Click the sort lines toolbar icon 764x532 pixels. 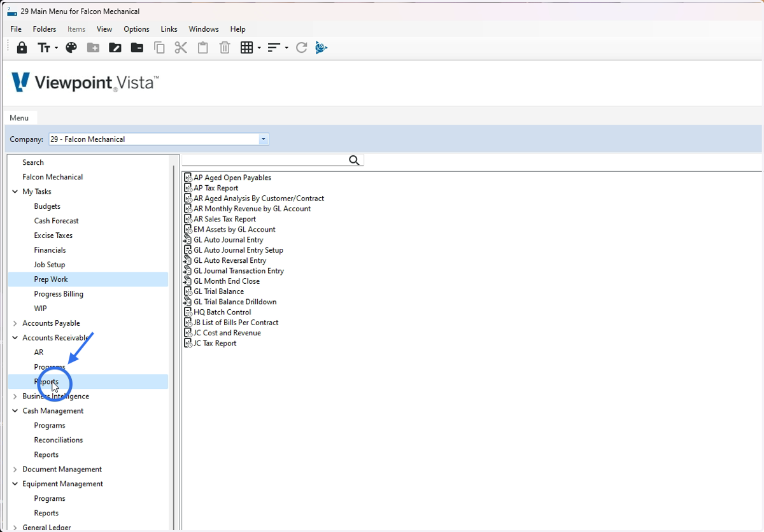tap(274, 48)
